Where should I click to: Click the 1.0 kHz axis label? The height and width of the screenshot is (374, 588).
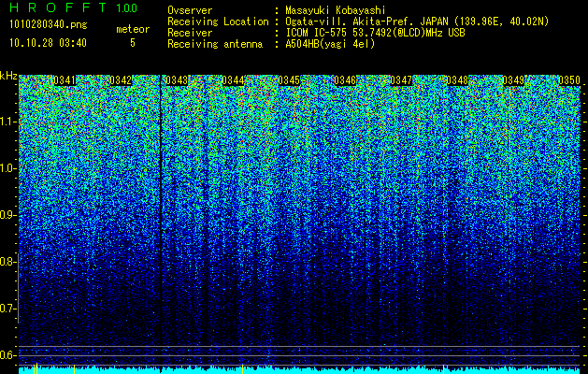tap(7, 168)
